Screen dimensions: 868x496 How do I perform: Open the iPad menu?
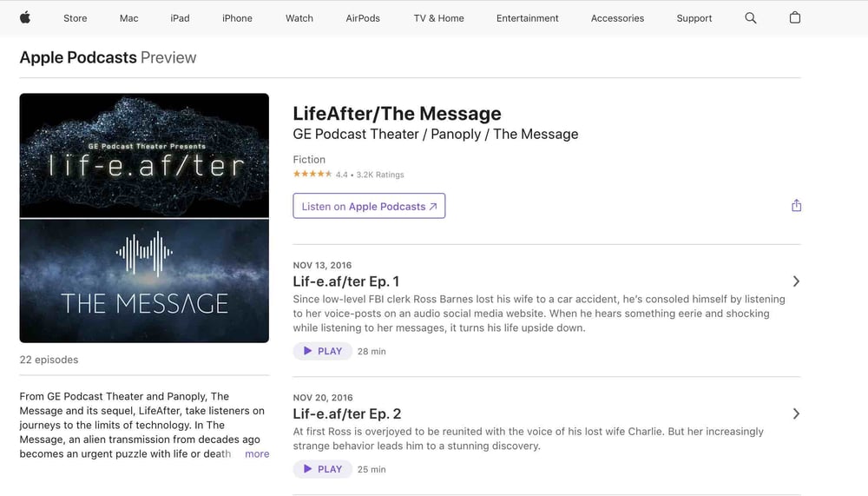coord(180,18)
